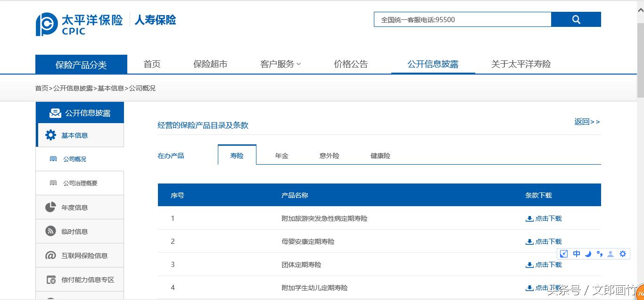Image resolution: width=644 pixels, height=300 pixels.
Task: Switch to the 健康险 tab
Action: (x=380, y=155)
